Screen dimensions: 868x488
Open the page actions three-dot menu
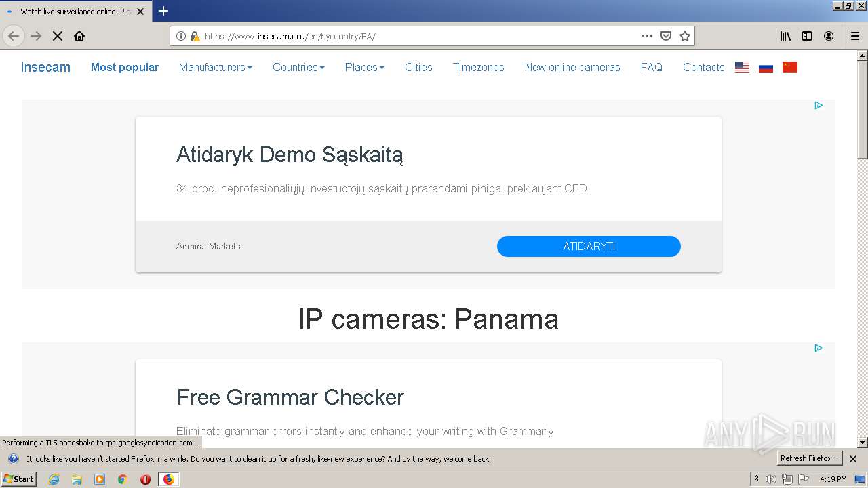pyautogui.click(x=647, y=36)
